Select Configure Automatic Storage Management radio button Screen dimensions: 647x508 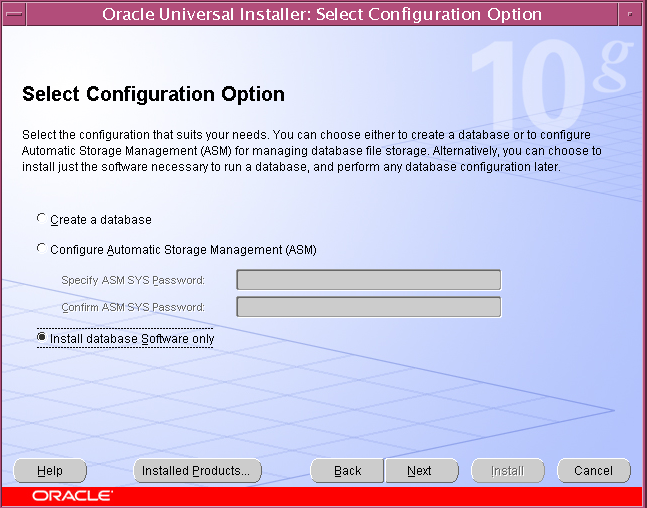pyautogui.click(x=41, y=248)
